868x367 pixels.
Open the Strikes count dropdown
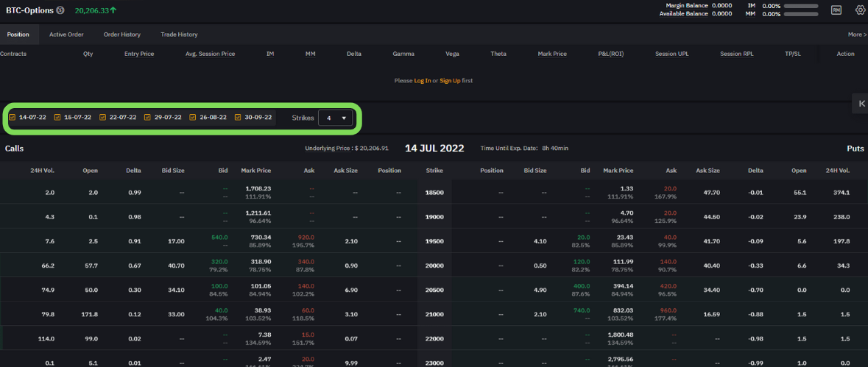[x=336, y=118]
